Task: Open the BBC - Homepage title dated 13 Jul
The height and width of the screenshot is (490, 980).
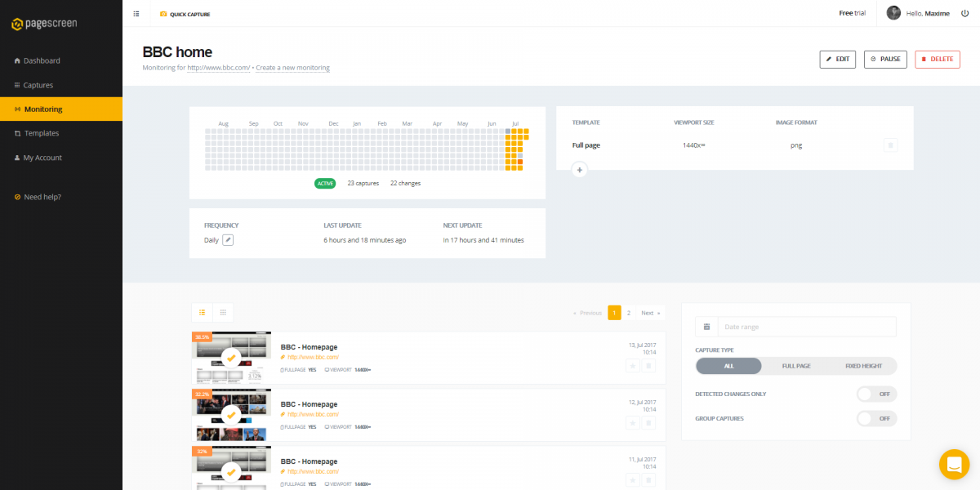Action: coord(309,347)
